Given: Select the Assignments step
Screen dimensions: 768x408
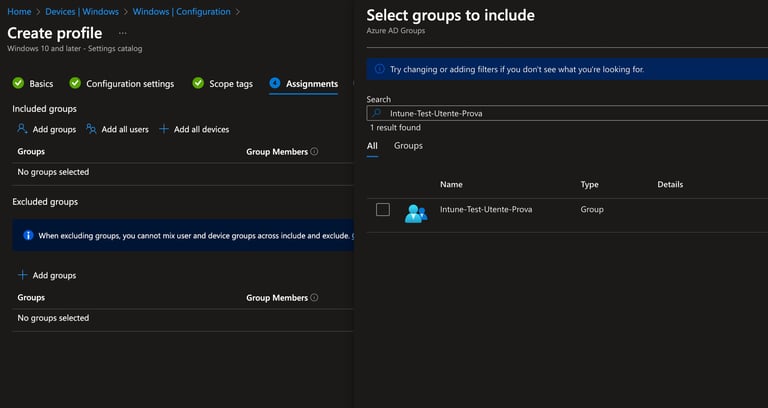Looking at the screenshot, I should click(x=312, y=84).
